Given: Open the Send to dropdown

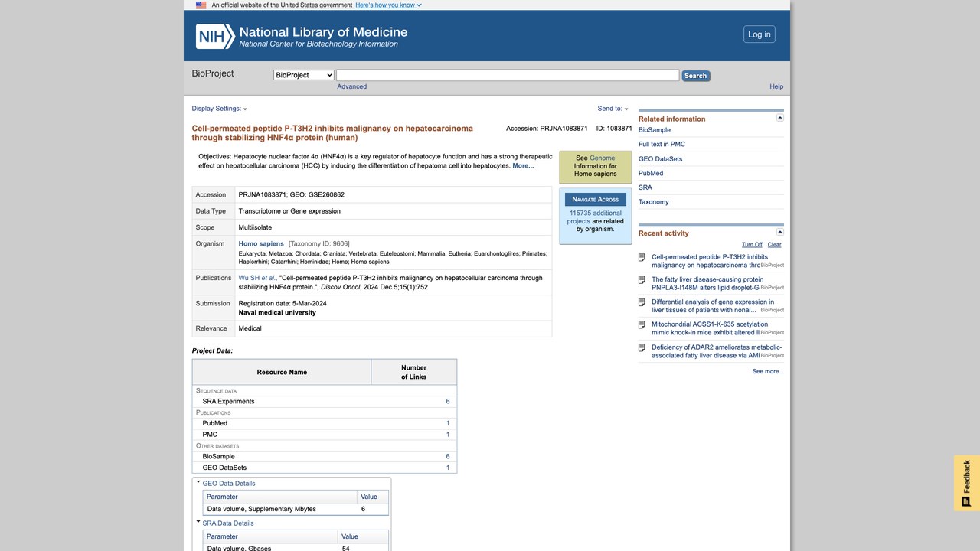Looking at the screenshot, I should point(612,109).
